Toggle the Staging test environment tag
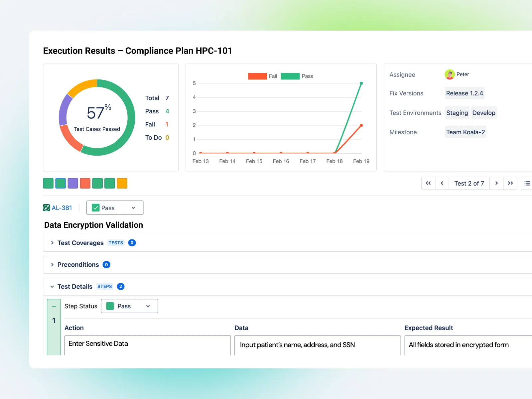 click(457, 113)
